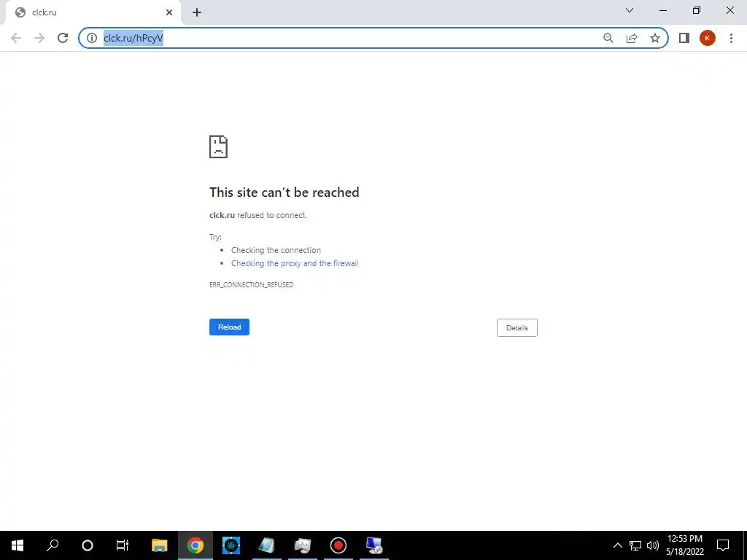
Task: Open the remote desktop app on taskbar
Action: pyautogui.click(x=374, y=545)
